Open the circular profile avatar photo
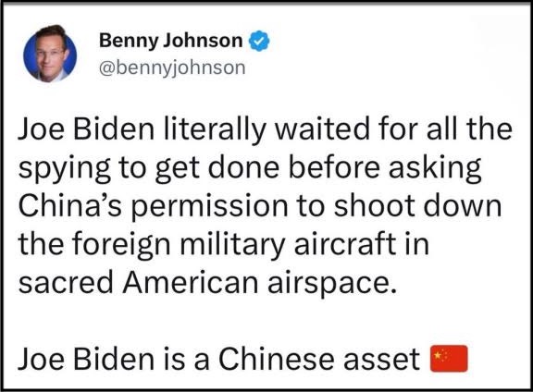This screenshot has width=533, height=392. pos(50,54)
